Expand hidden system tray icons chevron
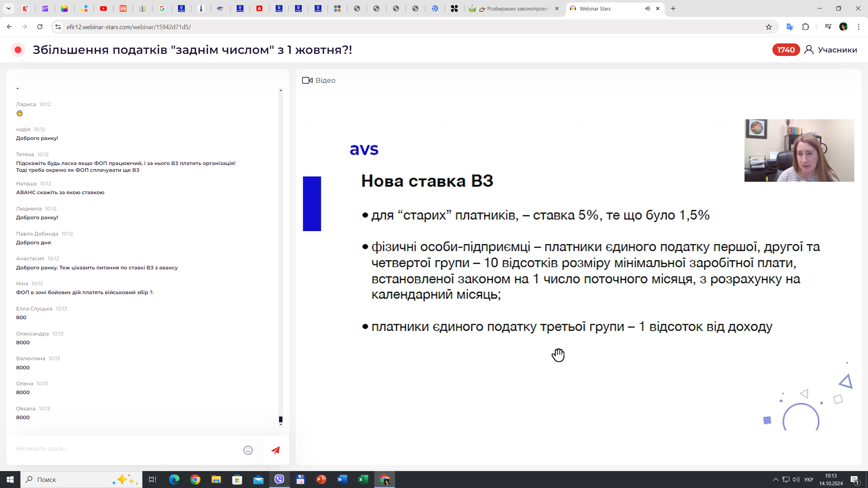868x488 pixels. tap(775, 480)
